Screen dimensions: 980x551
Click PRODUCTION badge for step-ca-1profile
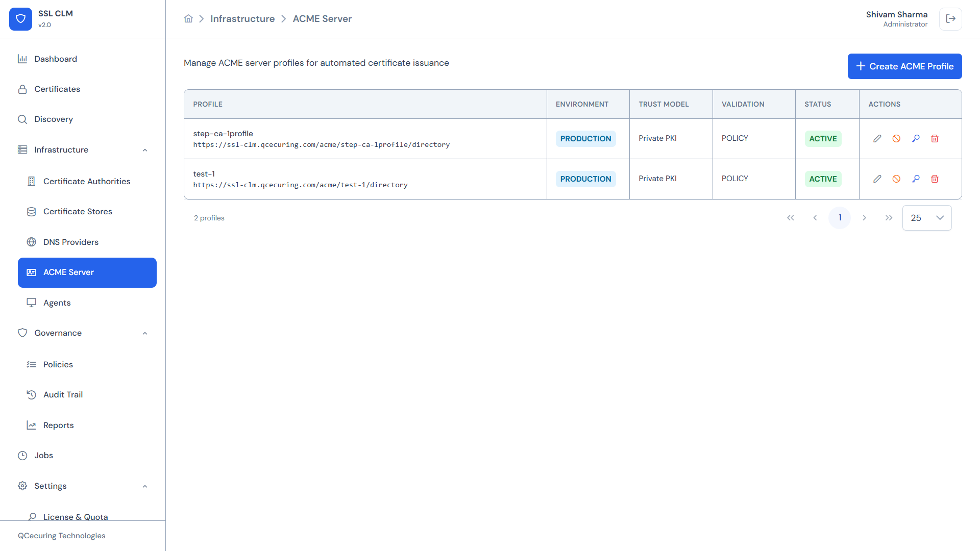pyautogui.click(x=585, y=139)
